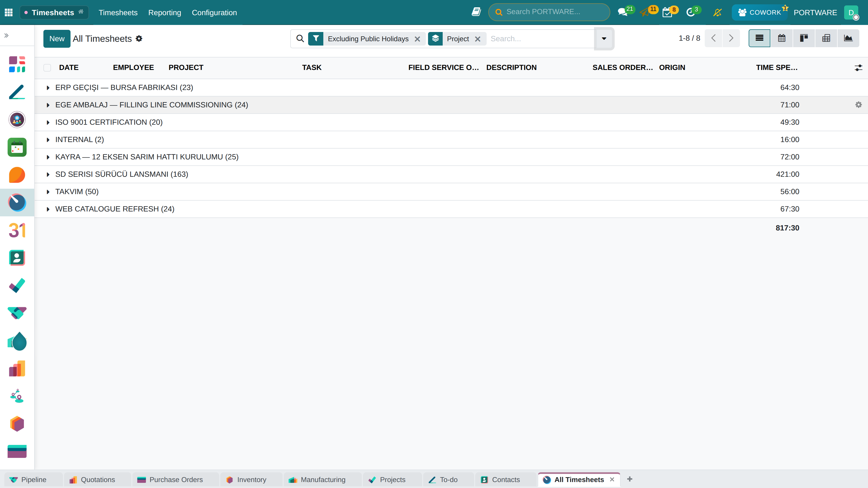Open timer icon with 3 badge
The width and height of the screenshot is (868, 488).
[691, 12]
